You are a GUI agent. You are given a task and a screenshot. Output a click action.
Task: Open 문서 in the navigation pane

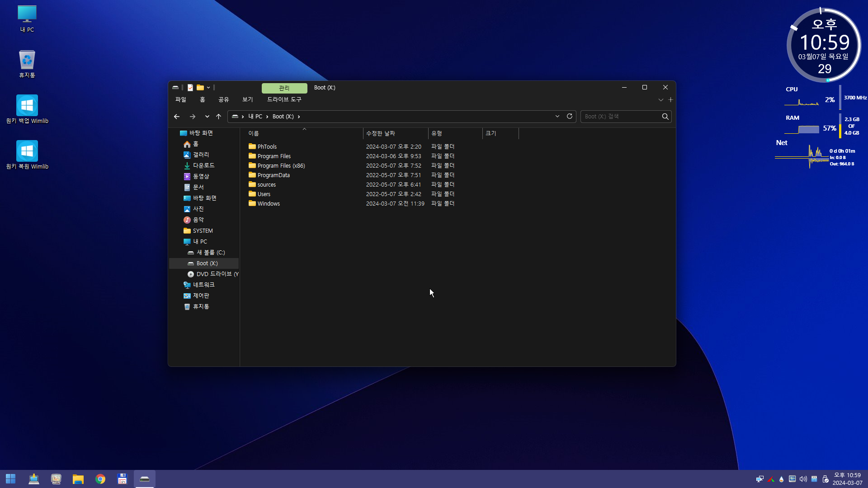[x=194, y=188]
